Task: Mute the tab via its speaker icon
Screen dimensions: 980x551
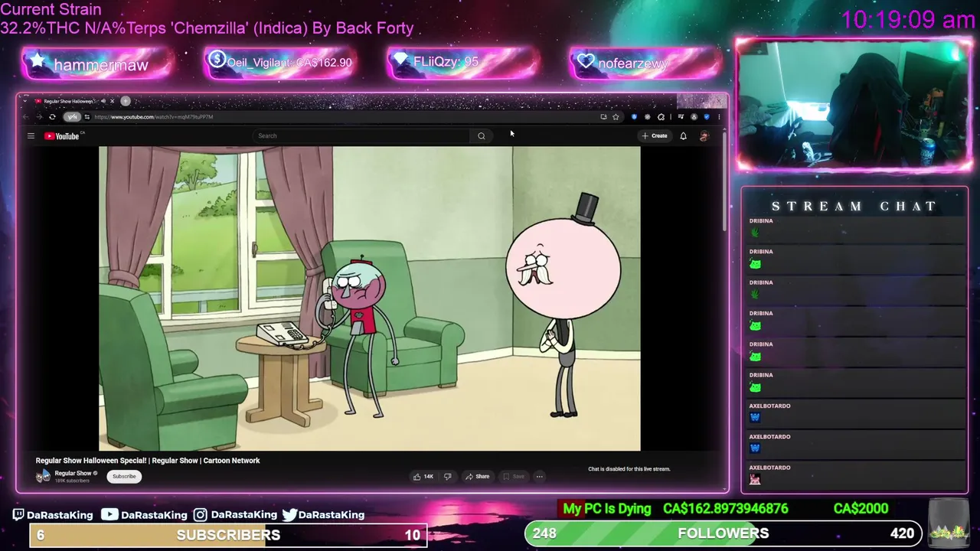Action: pos(103,101)
